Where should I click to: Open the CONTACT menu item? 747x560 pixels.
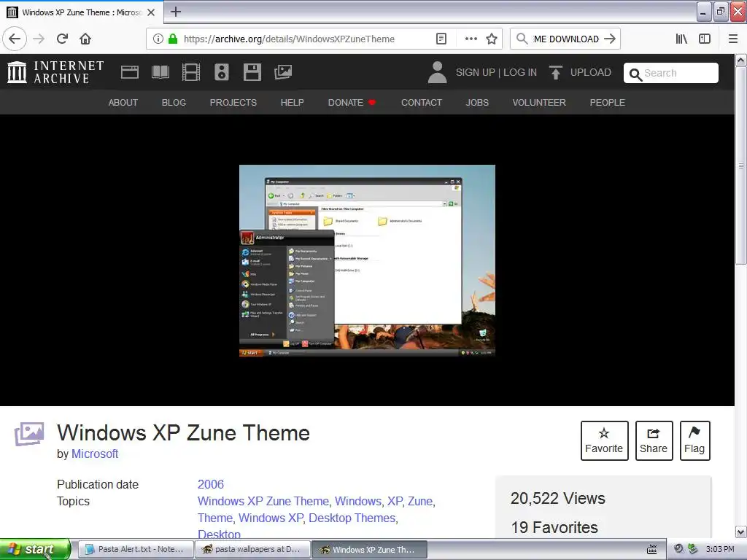click(422, 102)
